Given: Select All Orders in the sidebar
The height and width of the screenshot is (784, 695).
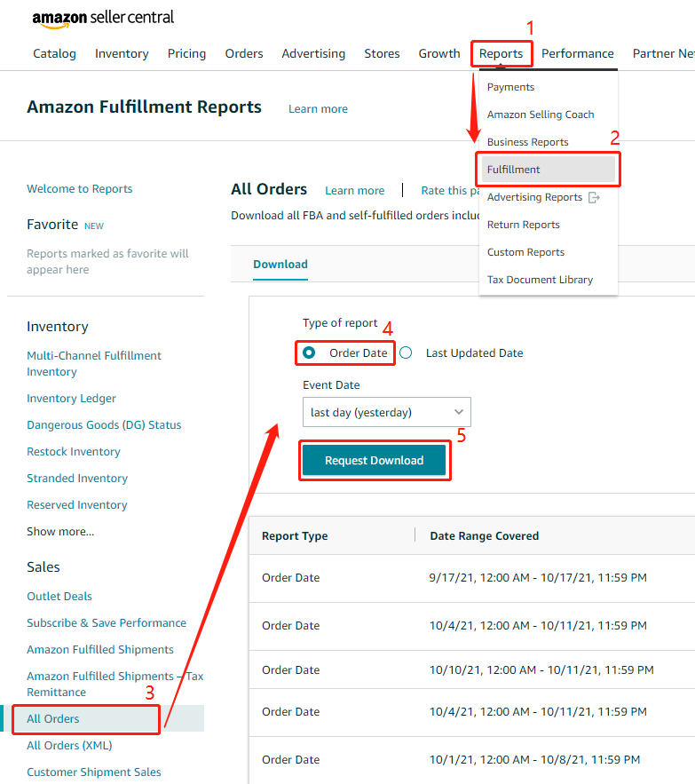Looking at the screenshot, I should [x=53, y=718].
